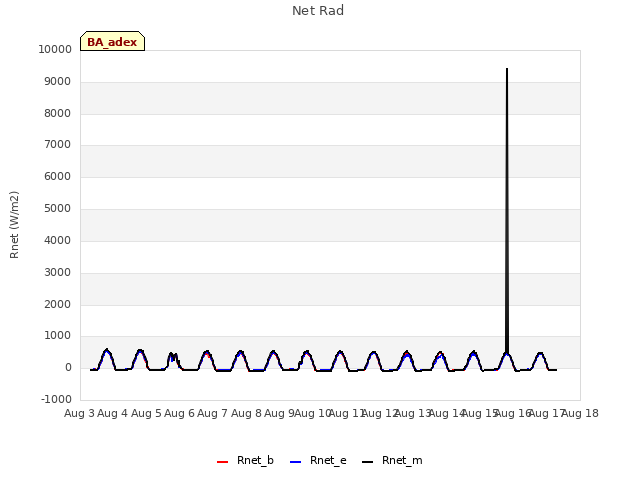Viewport: 640px width, 480px height.
Task: Click the -1000 y-axis tick label
Action: click(56, 399)
